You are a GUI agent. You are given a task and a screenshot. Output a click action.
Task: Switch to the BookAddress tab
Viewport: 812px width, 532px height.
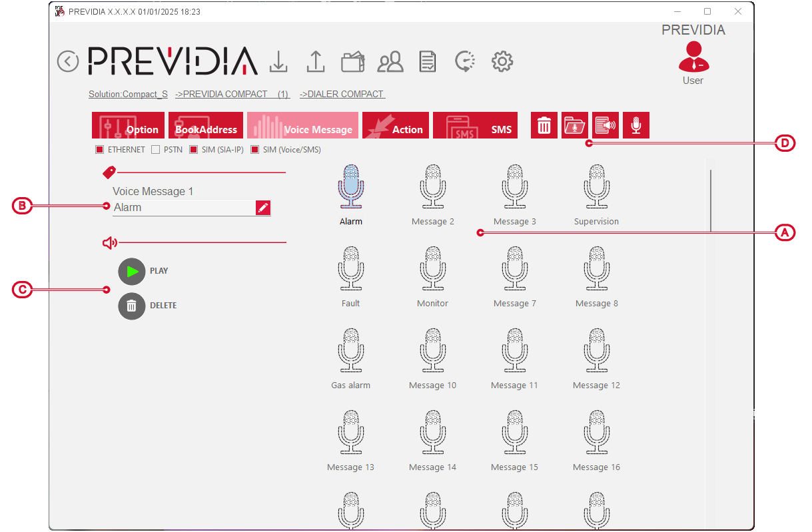click(x=206, y=125)
